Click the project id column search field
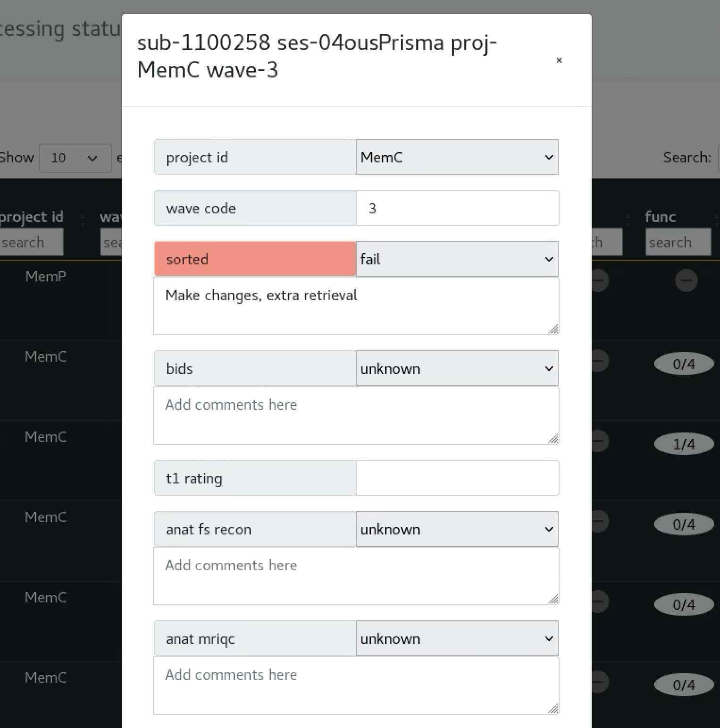 coord(31,242)
